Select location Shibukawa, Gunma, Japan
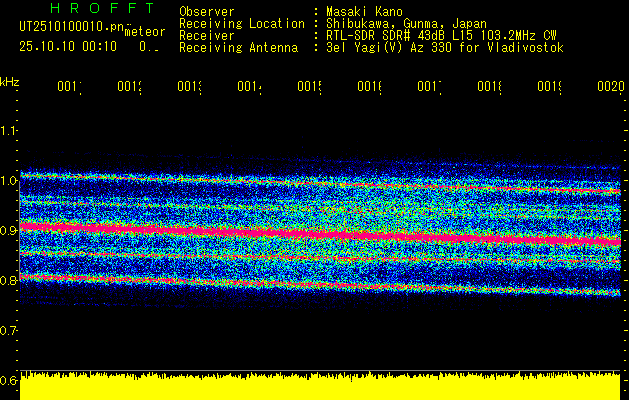Image resolution: width=629 pixels, height=400 pixels. [x=406, y=24]
